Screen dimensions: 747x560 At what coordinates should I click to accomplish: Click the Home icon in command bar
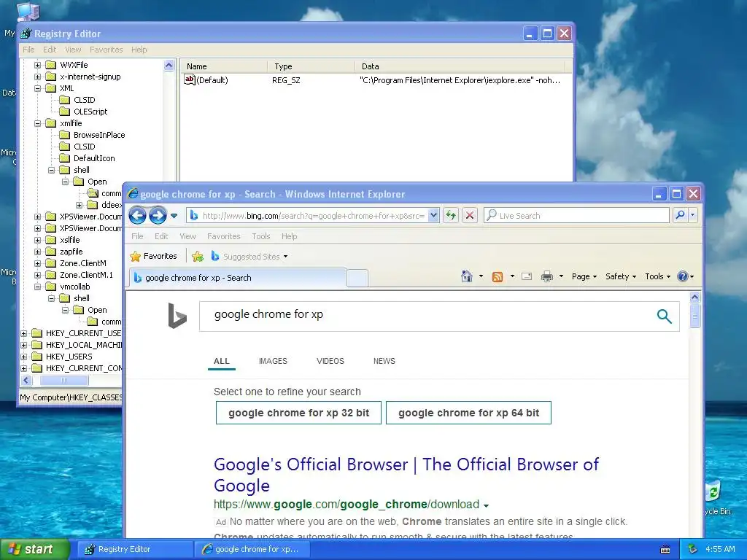pyautogui.click(x=466, y=276)
